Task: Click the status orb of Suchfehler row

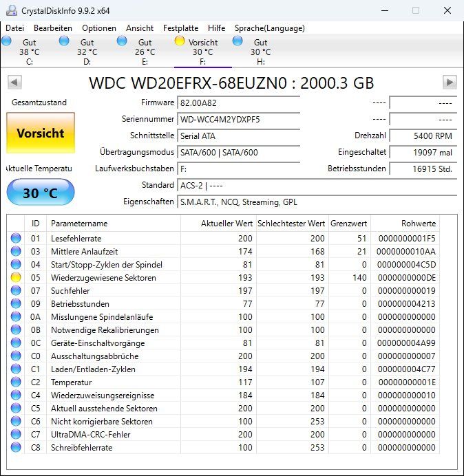Action: [16, 290]
